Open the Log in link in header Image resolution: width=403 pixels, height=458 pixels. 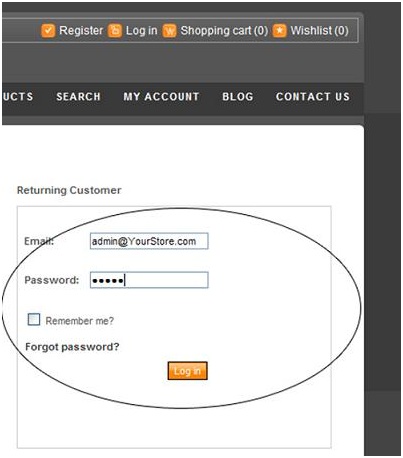coord(141,31)
